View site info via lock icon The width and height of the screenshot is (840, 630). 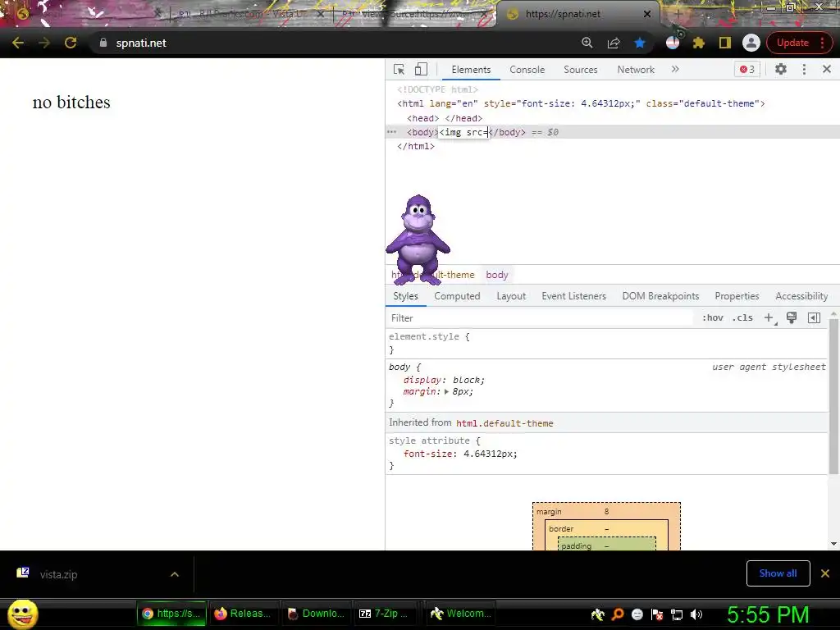pos(103,43)
